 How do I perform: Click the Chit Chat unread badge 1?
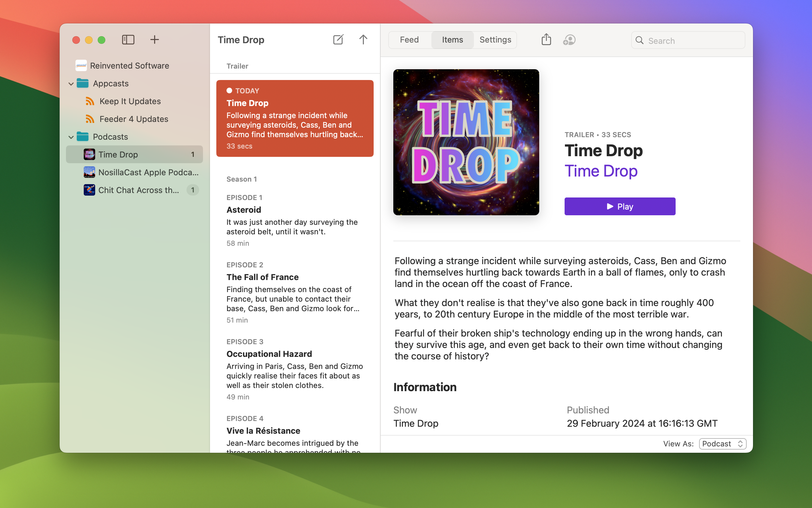pyautogui.click(x=193, y=190)
